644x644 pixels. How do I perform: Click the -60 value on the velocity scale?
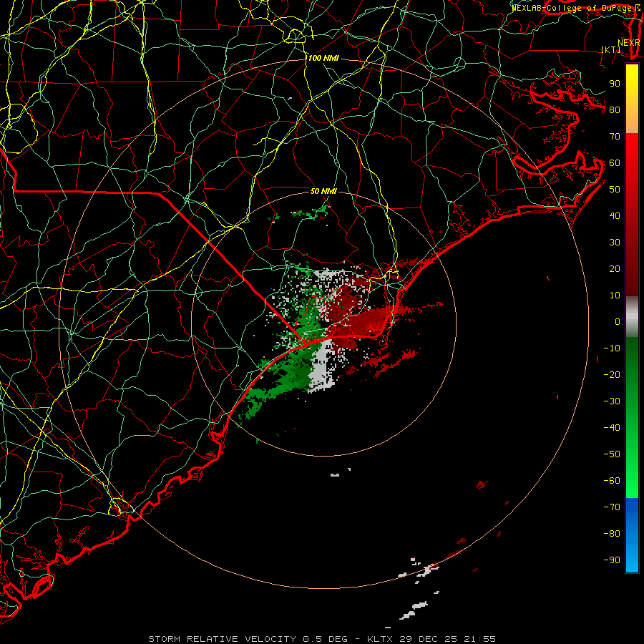[x=612, y=481]
